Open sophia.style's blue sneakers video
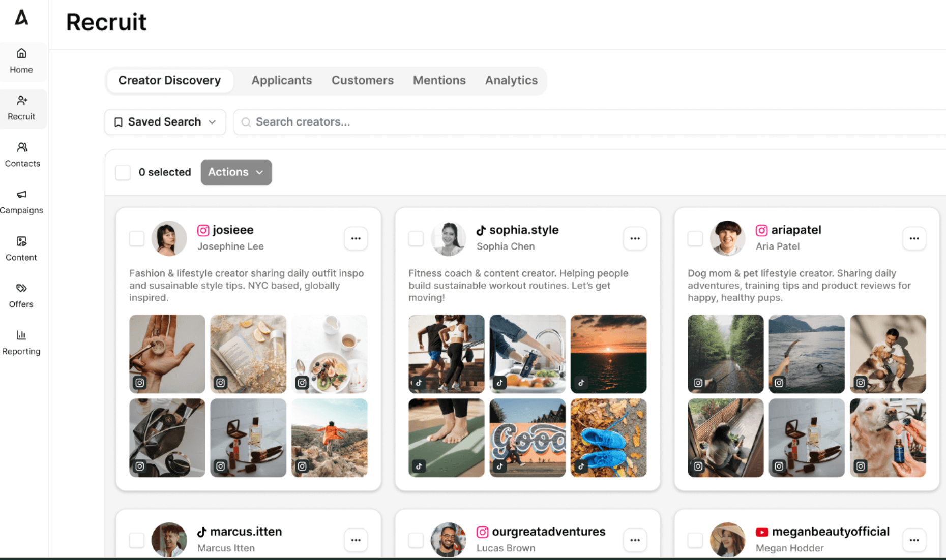The width and height of the screenshot is (946, 560). [609, 438]
